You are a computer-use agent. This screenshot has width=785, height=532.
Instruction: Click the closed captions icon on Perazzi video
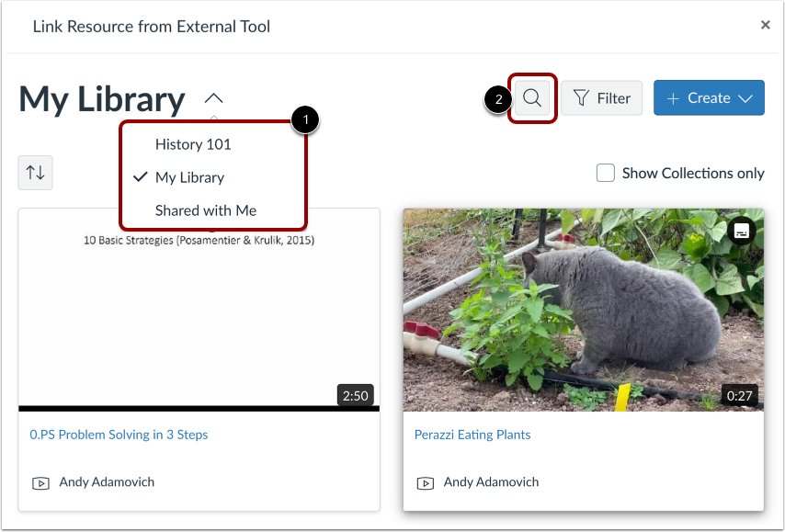click(x=741, y=231)
